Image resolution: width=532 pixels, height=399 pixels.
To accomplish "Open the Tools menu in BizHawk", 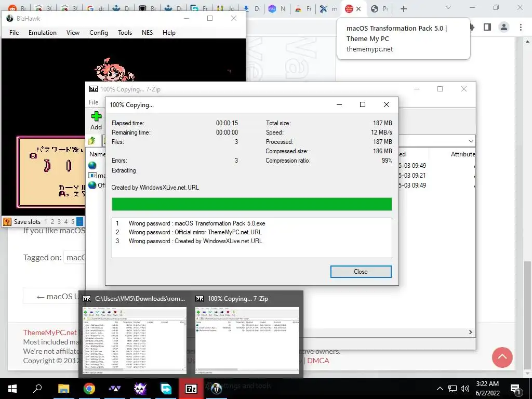I will [125, 33].
